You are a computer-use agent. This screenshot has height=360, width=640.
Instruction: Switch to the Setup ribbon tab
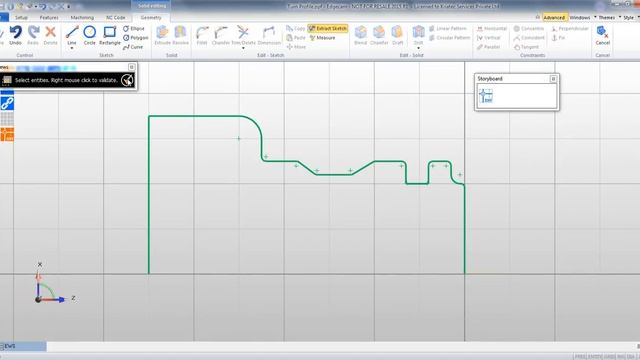[21, 18]
